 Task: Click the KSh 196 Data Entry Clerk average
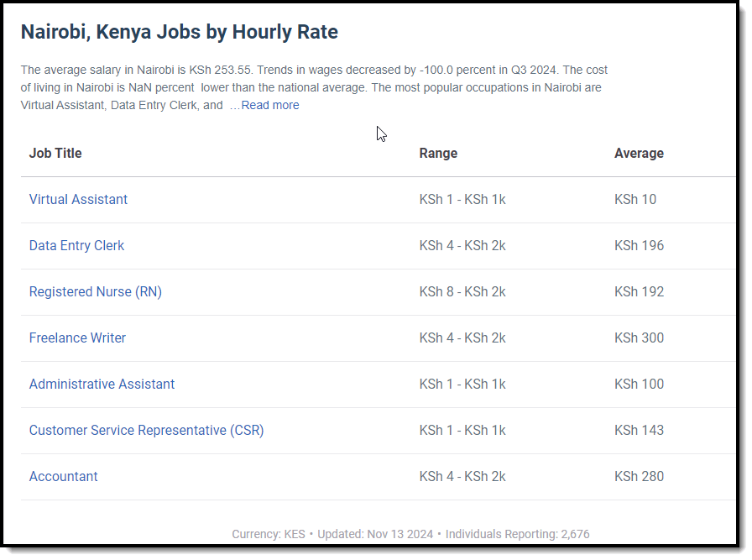click(x=639, y=246)
